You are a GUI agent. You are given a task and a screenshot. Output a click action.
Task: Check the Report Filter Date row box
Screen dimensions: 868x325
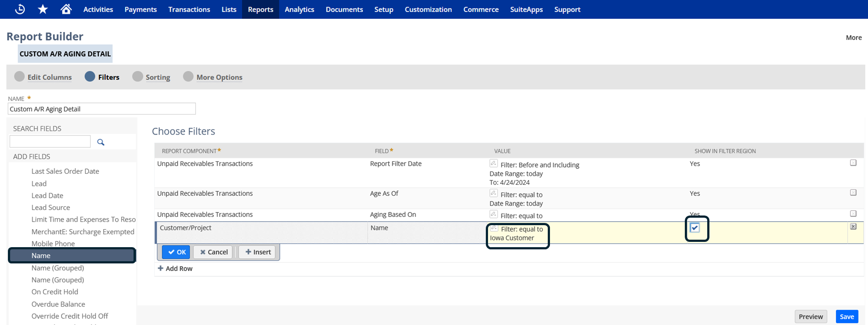(853, 163)
